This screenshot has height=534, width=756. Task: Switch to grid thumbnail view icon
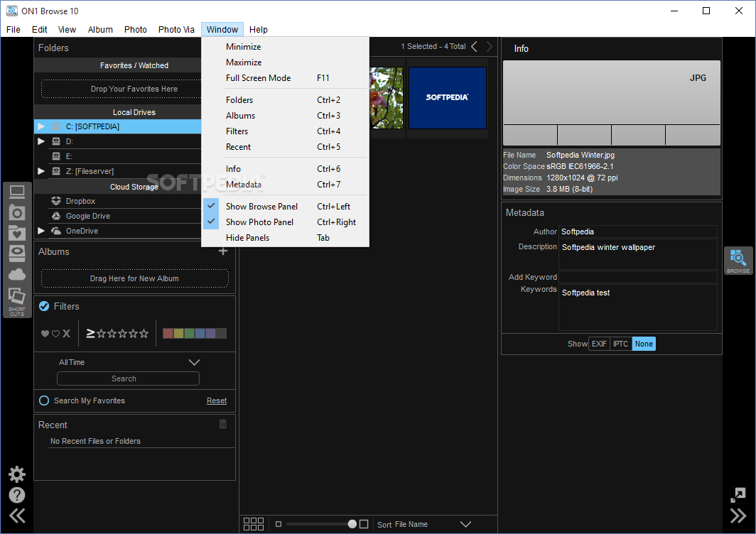(254, 524)
